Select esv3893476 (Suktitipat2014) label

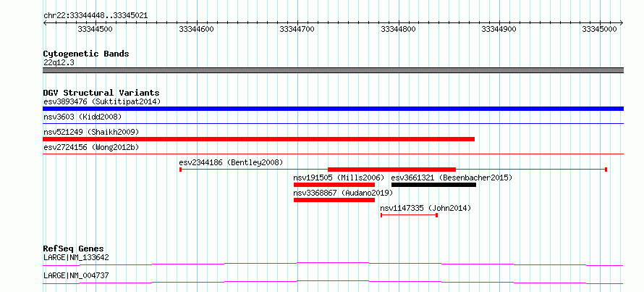tap(102, 101)
